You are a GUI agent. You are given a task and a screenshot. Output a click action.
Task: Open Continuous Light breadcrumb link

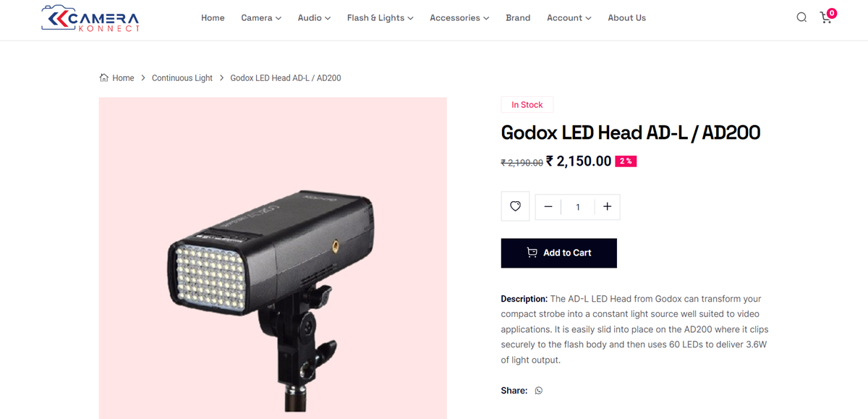182,78
